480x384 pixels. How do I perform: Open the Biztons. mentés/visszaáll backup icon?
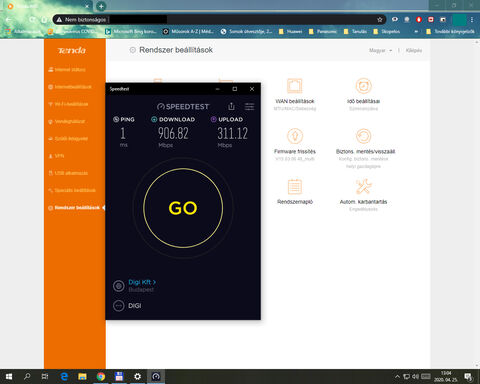click(x=363, y=136)
